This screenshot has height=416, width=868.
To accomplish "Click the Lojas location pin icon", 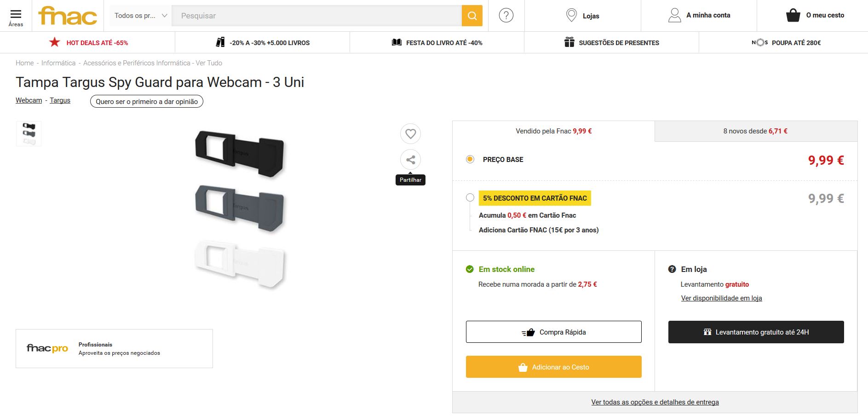I will (571, 15).
